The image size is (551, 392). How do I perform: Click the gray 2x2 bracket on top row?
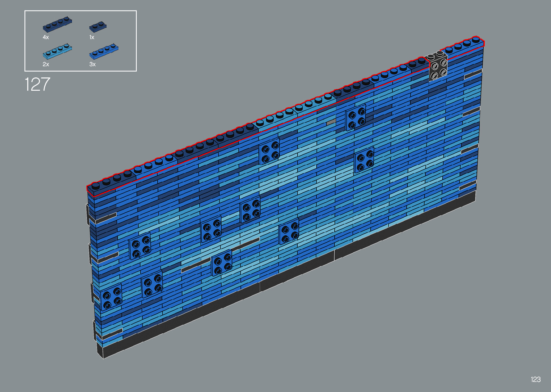438,67
